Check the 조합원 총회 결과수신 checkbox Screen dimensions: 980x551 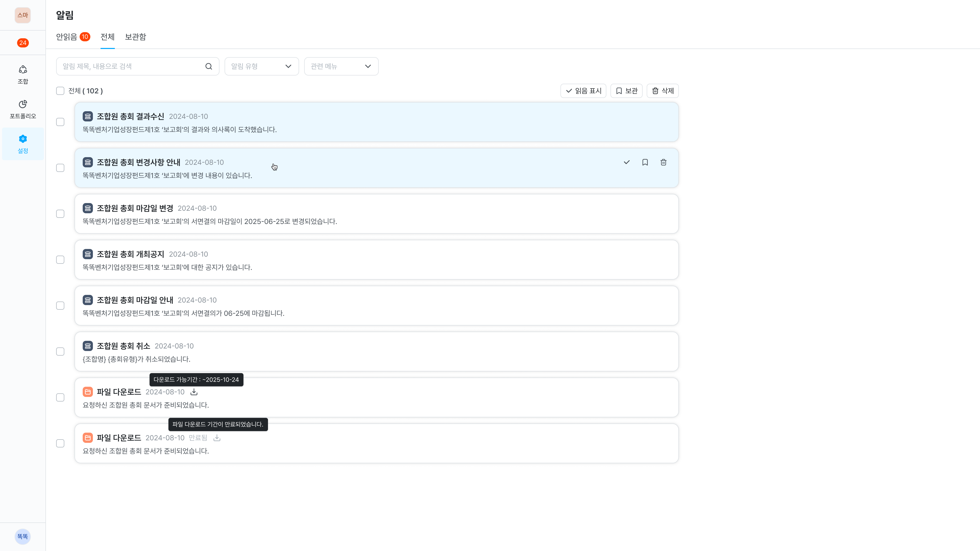(x=60, y=122)
